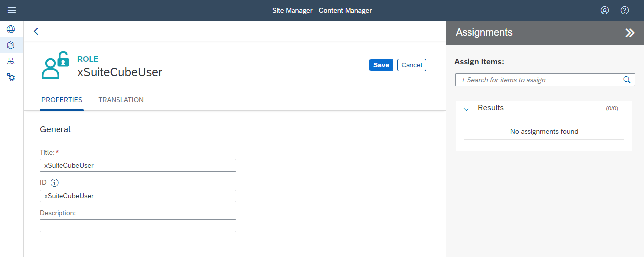Go back using the left arrow
Viewport: 644px width, 257px height.
point(36,31)
